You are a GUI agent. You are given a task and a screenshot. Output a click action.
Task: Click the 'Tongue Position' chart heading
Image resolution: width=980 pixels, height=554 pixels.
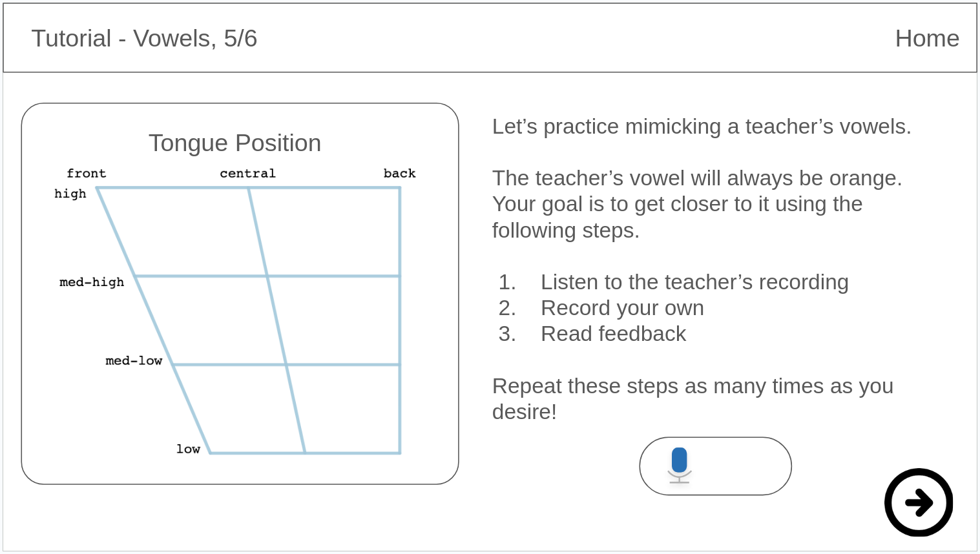[x=235, y=143]
